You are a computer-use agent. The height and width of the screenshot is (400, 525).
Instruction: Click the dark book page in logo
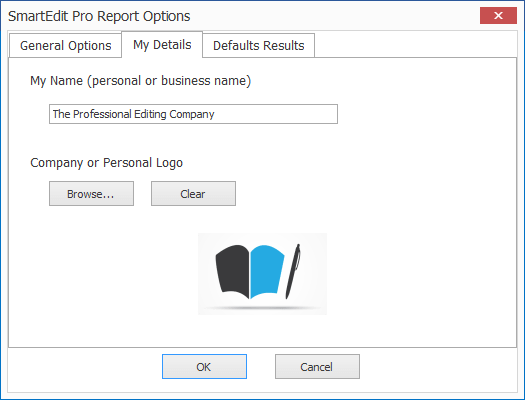[x=233, y=271]
